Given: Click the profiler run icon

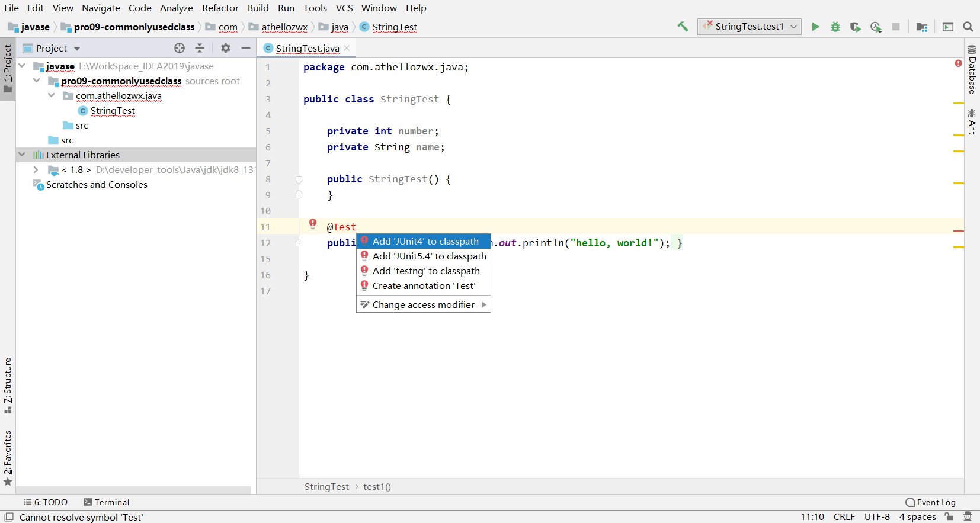Looking at the screenshot, I should pyautogui.click(x=876, y=27).
